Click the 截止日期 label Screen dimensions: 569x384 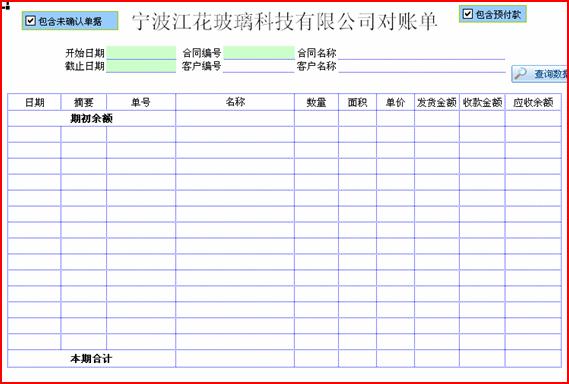(85, 66)
